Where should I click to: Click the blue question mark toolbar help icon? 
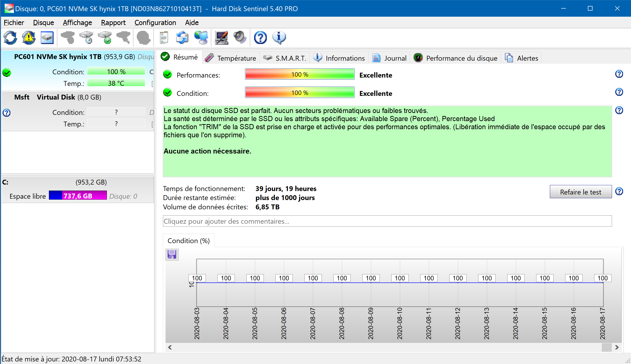pos(260,38)
